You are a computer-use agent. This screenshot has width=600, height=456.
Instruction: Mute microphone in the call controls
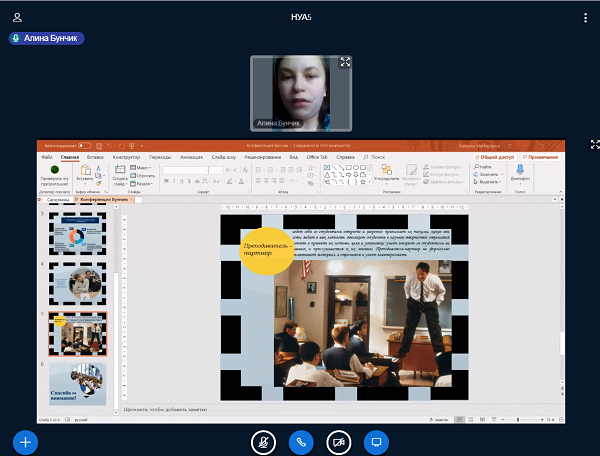click(x=263, y=443)
